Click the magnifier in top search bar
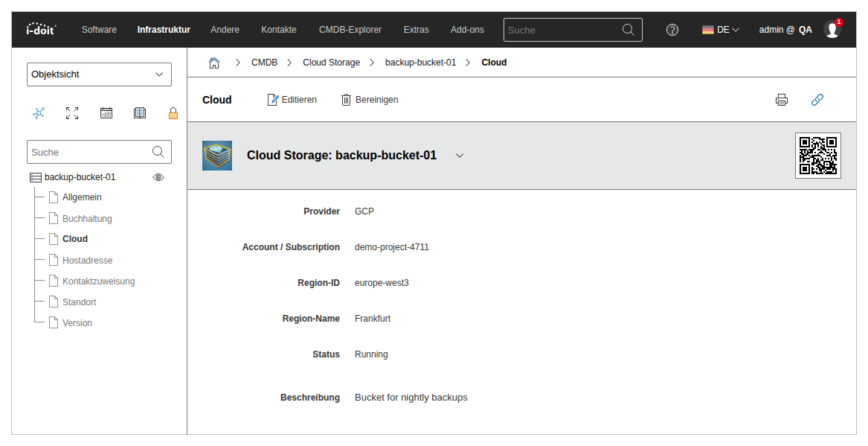 click(629, 30)
